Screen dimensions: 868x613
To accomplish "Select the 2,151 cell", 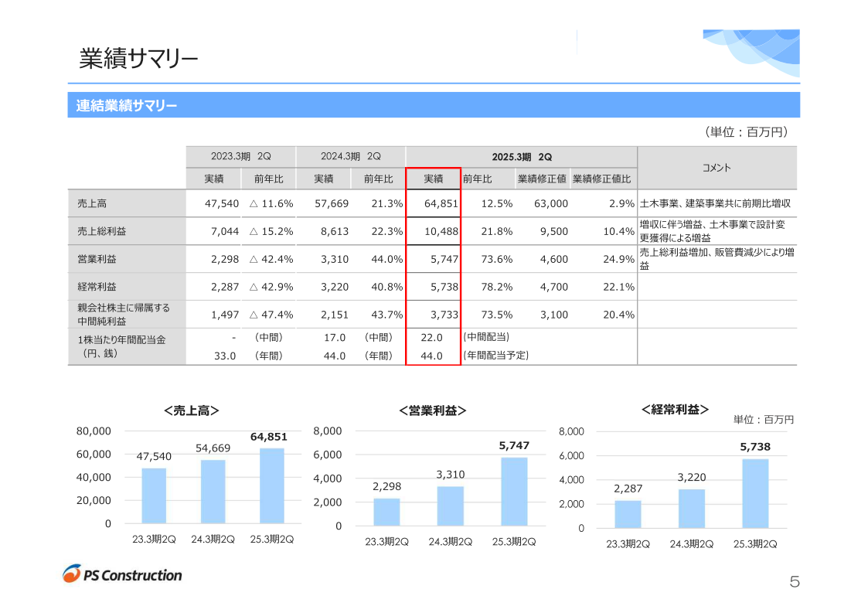I will 335,314.
